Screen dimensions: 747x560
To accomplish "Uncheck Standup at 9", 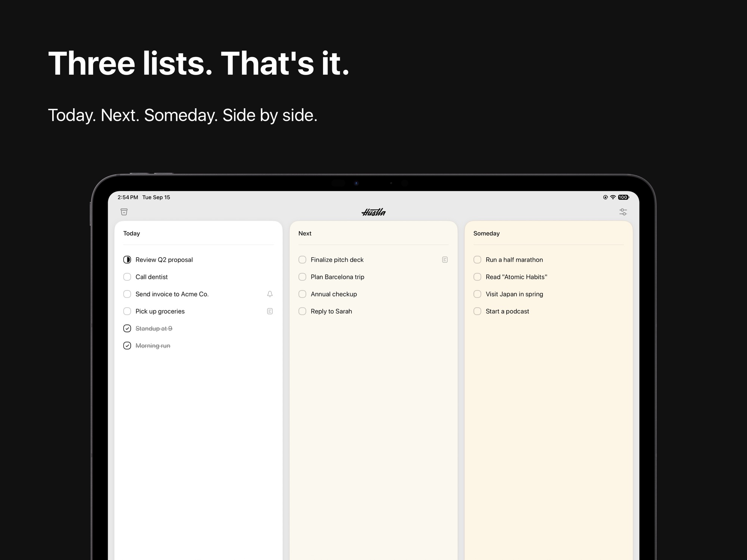I will (x=127, y=329).
